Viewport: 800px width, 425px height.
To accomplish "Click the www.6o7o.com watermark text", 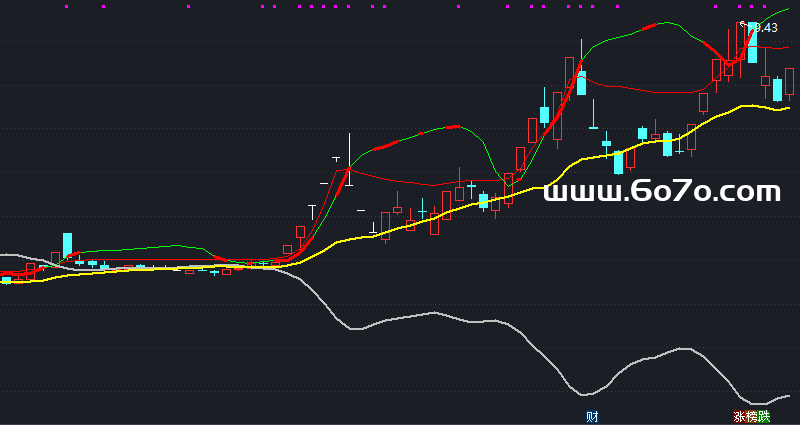I will tap(661, 192).
